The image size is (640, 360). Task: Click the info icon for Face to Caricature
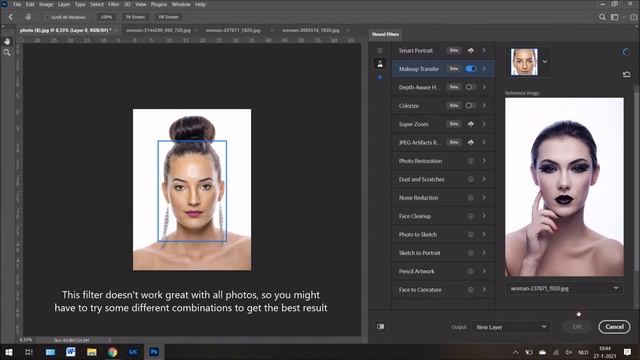[471, 289]
